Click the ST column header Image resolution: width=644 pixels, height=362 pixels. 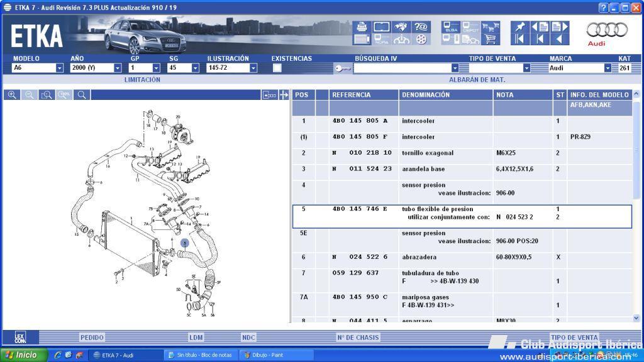click(x=560, y=95)
